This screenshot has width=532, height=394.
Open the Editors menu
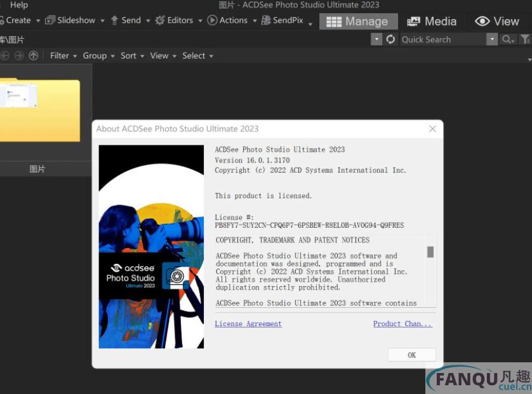pos(180,20)
